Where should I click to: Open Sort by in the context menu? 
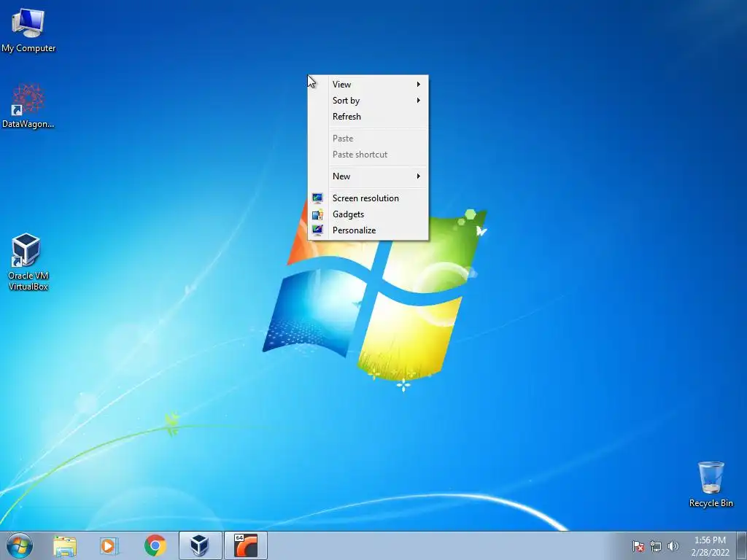coord(368,101)
